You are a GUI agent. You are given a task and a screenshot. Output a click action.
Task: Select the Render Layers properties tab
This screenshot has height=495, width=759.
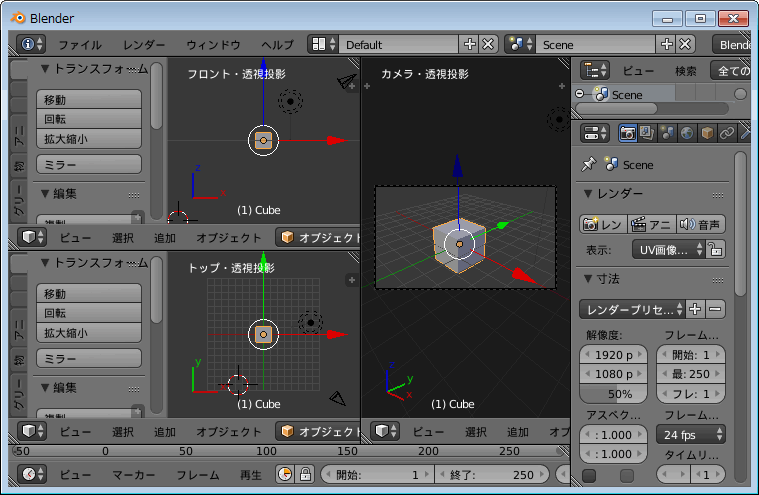tap(647, 133)
